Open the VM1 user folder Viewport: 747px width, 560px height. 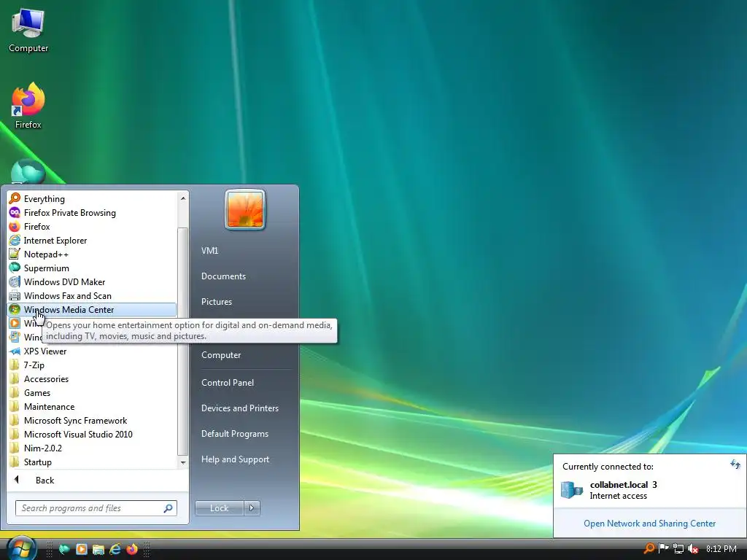point(209,251)
